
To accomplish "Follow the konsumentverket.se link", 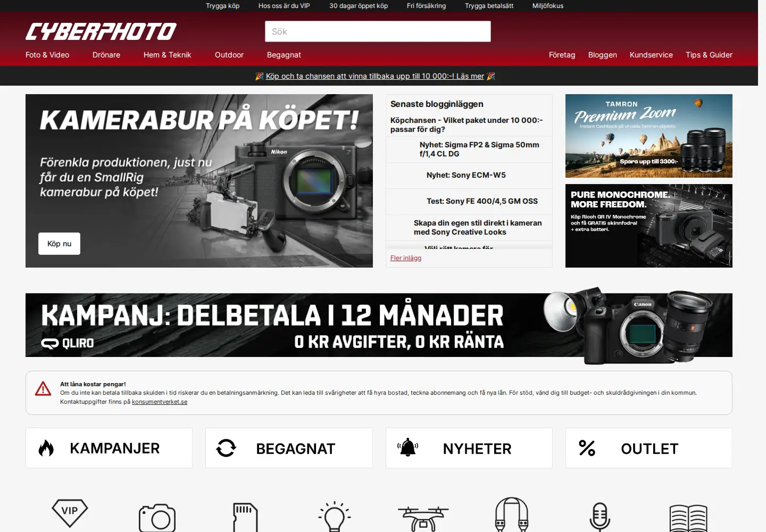I will [160, 402].
